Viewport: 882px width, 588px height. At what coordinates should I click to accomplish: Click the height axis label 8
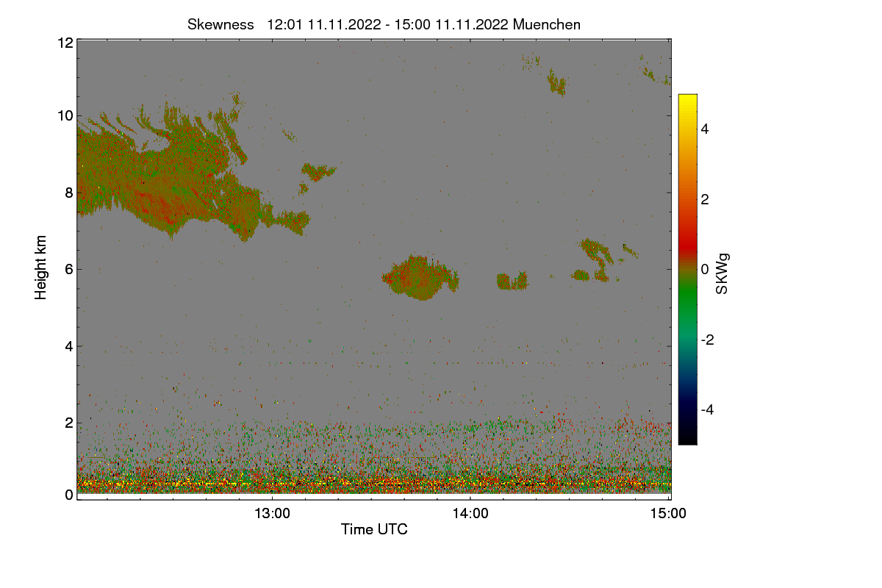point(69,193)
